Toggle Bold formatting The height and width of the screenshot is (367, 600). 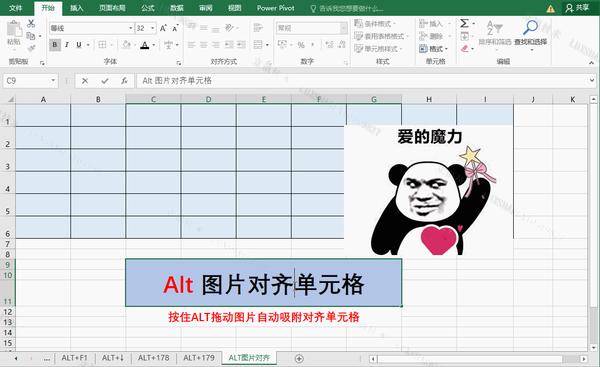[x=55, y=45]
